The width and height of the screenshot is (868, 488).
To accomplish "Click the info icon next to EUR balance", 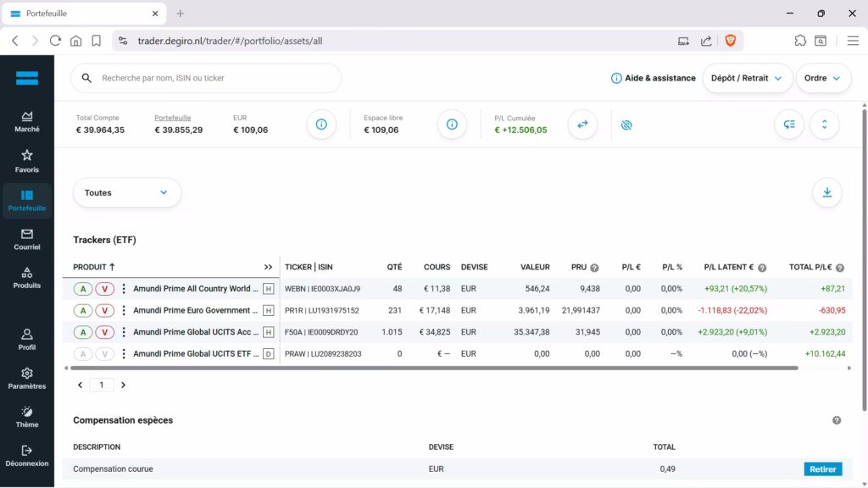I will tap(321, 125).
